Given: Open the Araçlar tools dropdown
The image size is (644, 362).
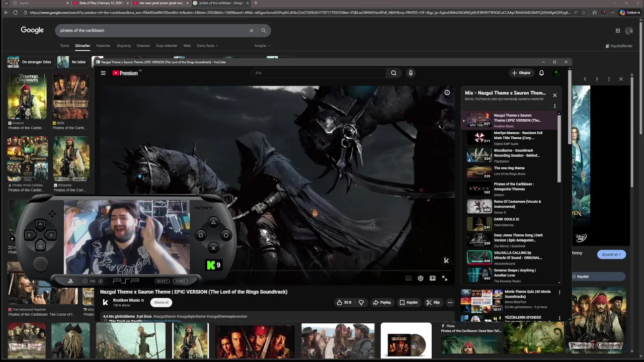Looking at the screenshot, I should [262, 46].
